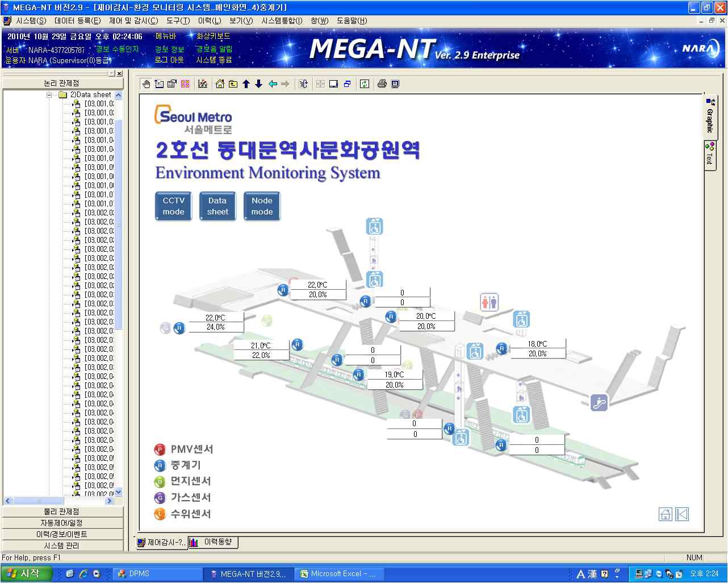This screenshot has width=728, height=583.
Task: Switch to Microsoft Excel taskbar item
Action: click(x=338, y=574)
